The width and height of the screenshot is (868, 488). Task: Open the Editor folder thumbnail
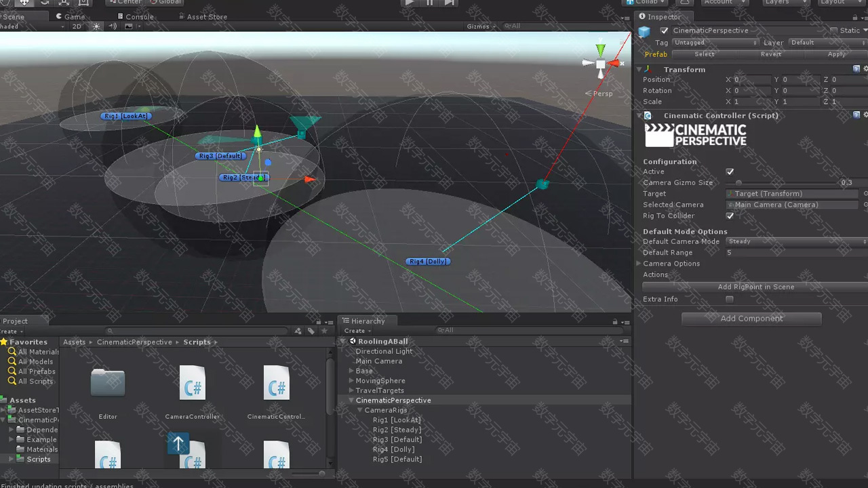click(108, 383)
